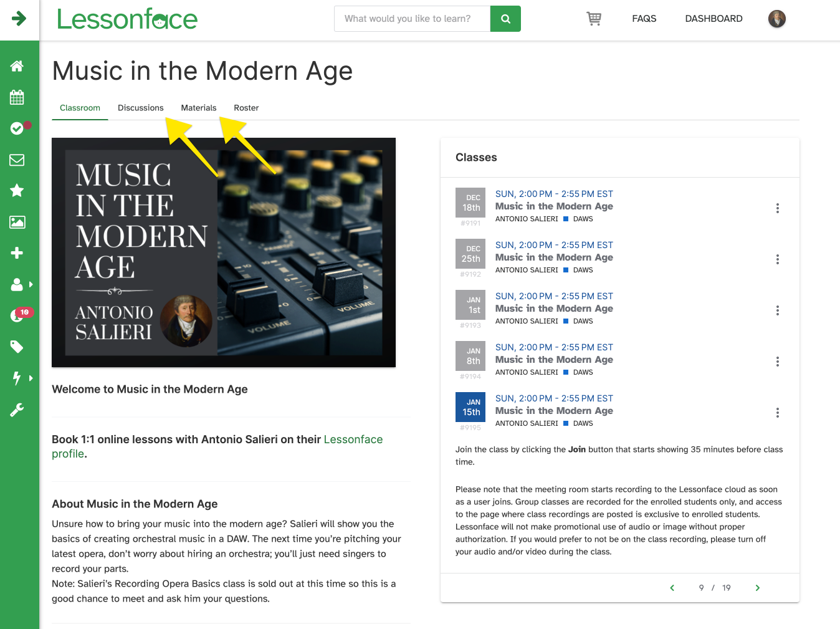Viewport: 840px width, 629px height.
Task: Click the checkmark icon with red notification badge
Action: click(x=16, y=128)
